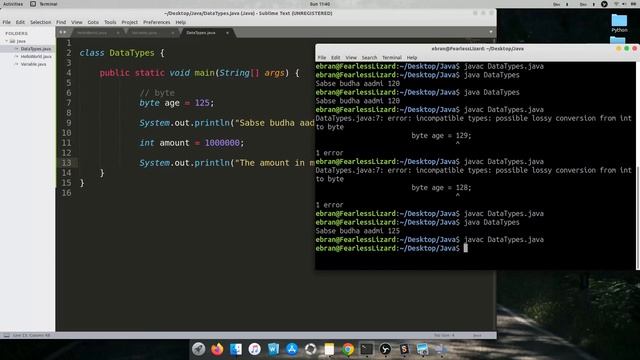Screen dimensions: 640x360
Task: Open the terminal window File menu
Action: 322,58
